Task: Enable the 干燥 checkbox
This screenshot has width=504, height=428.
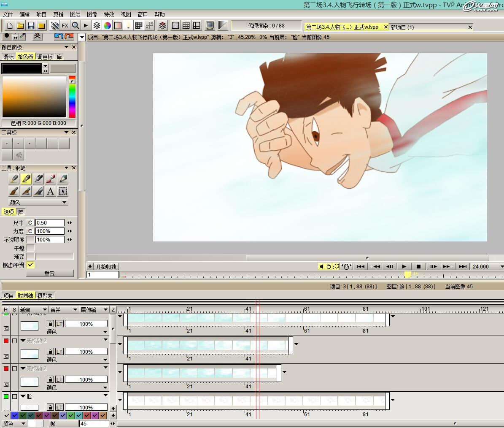Action: 30,248
